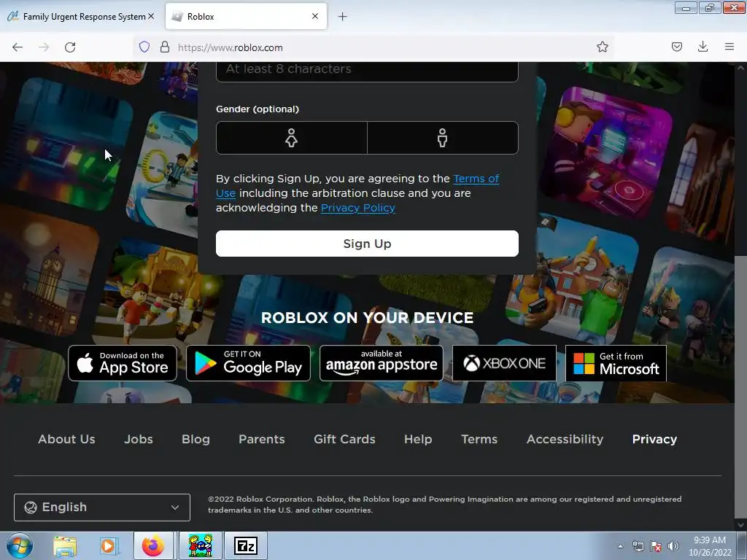Open the Parents footer link
The width and height of the screenshot is (747, 560).
point(262,439)
